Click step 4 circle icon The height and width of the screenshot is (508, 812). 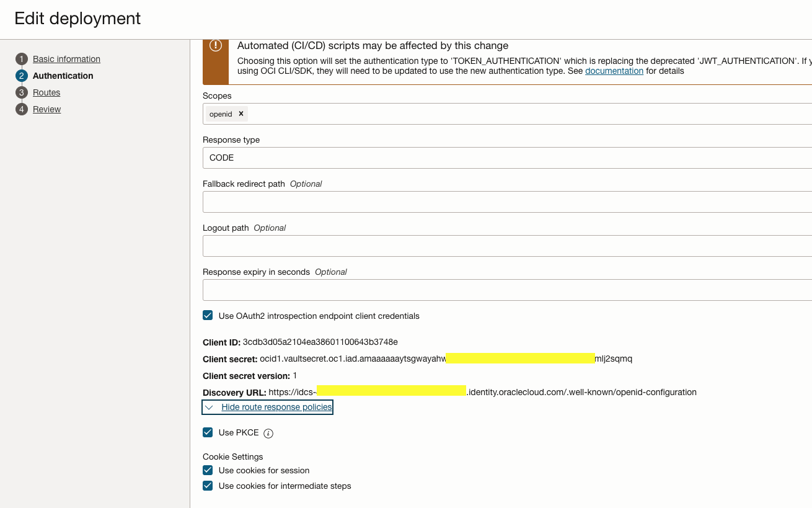click(x=22, y=109)
